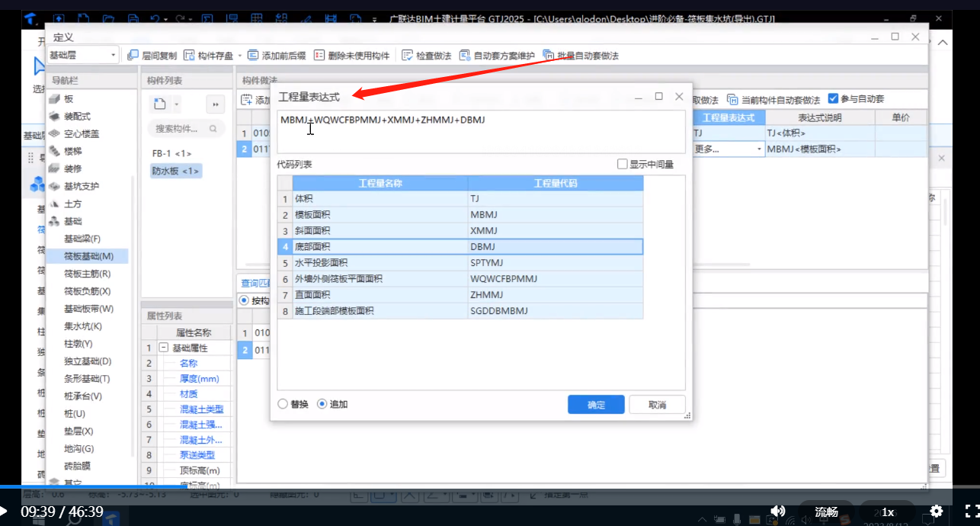Screen dimensions: 980x526
Task: Click the expression text field in 工程量表达式 dialog
Action: coord(481,132)
